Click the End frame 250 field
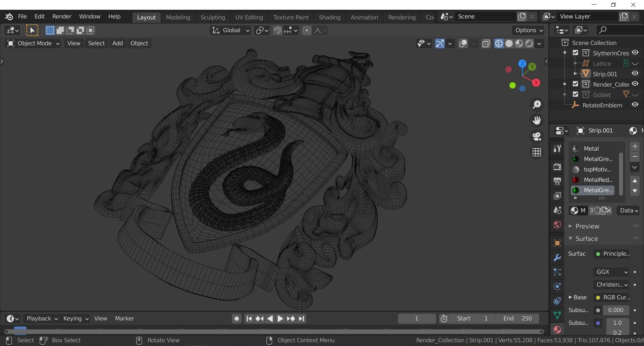The height and width of the screenshot is (346, 644). coord(518,318)
